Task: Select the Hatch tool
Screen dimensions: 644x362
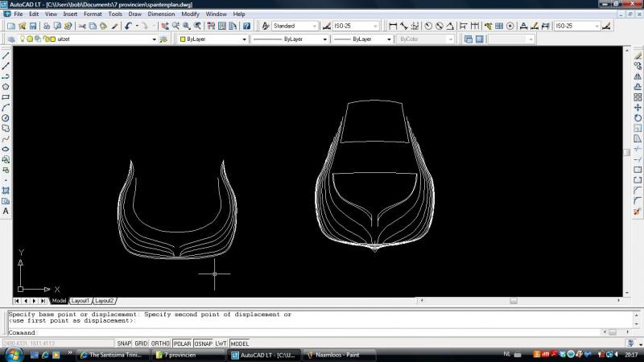Action: pos(6,191)
